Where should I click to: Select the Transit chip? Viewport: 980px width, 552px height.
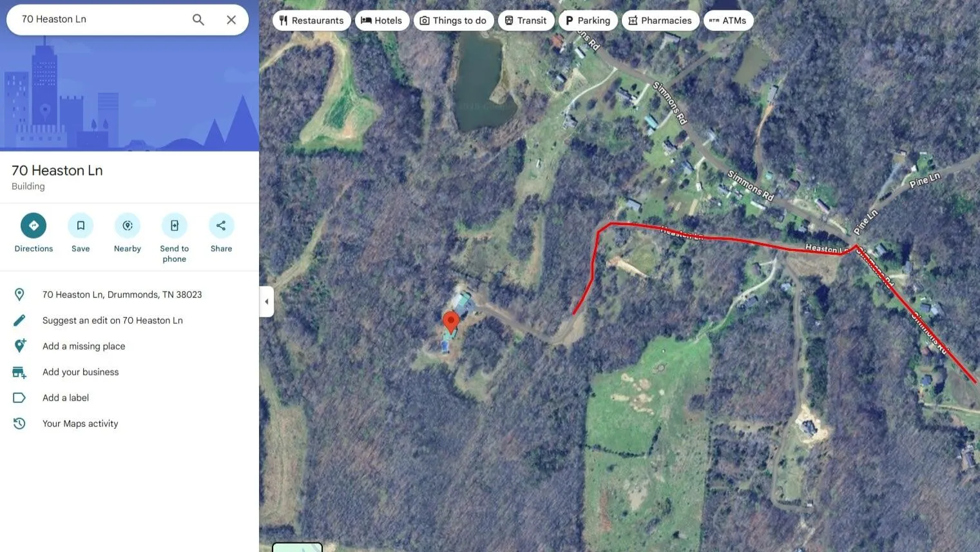point(526,21)
